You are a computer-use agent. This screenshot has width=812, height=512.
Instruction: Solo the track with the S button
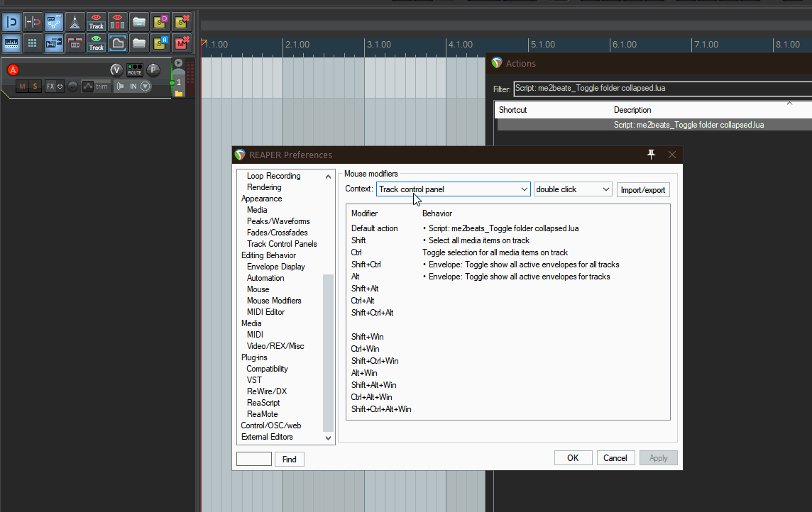click(x=35, y=87)
